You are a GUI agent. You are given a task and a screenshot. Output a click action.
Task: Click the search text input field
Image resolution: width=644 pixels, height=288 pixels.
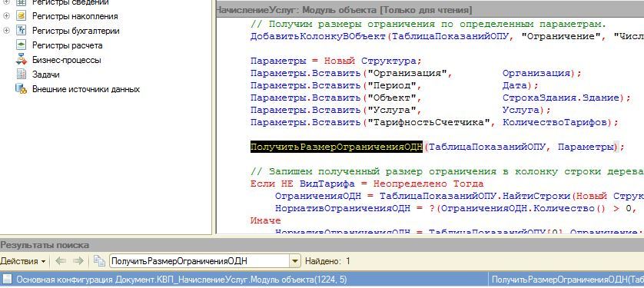pos(200,261)
